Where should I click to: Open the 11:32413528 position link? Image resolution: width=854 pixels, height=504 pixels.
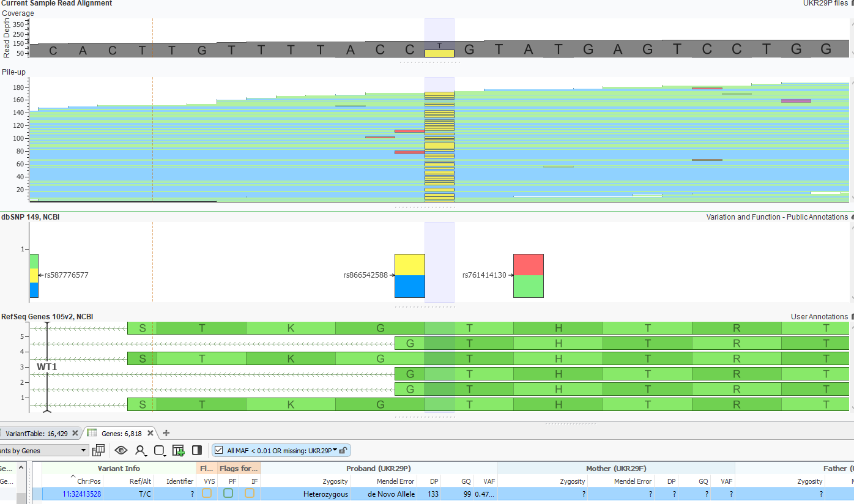pos(81,494)
